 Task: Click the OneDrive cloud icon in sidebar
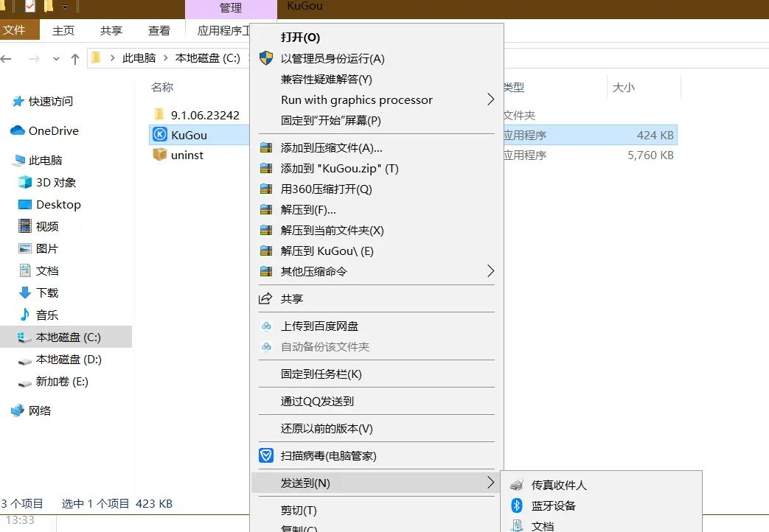point(18,130)
